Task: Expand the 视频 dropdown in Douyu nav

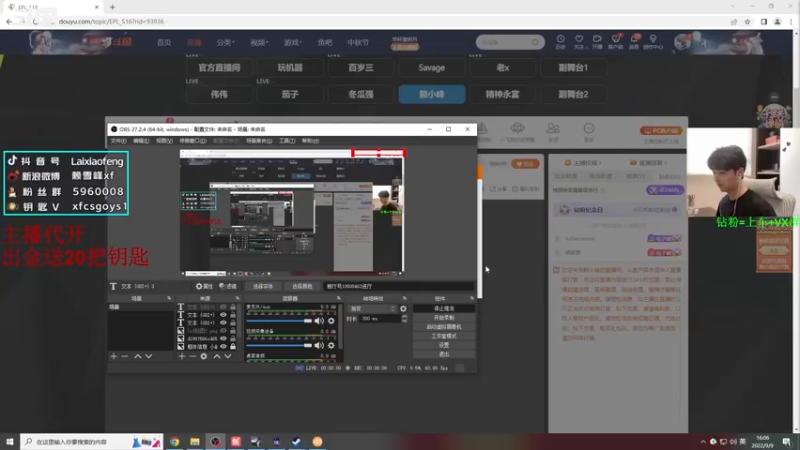Action: coord(259,42)
